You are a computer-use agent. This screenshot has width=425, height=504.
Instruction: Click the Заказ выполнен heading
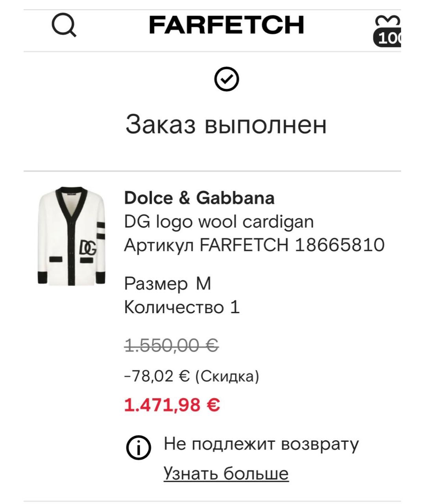pyautogui.click(x=226, y=124)
